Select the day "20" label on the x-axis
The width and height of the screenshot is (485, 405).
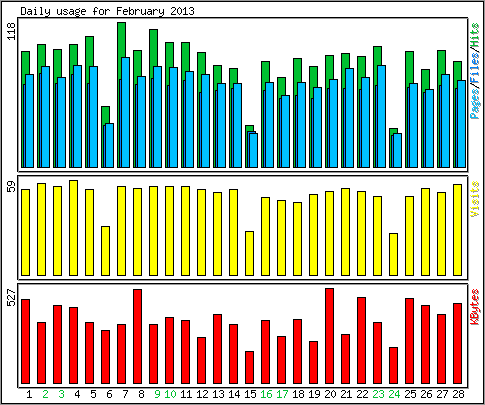pyautogui.click(x=330, y=394)
